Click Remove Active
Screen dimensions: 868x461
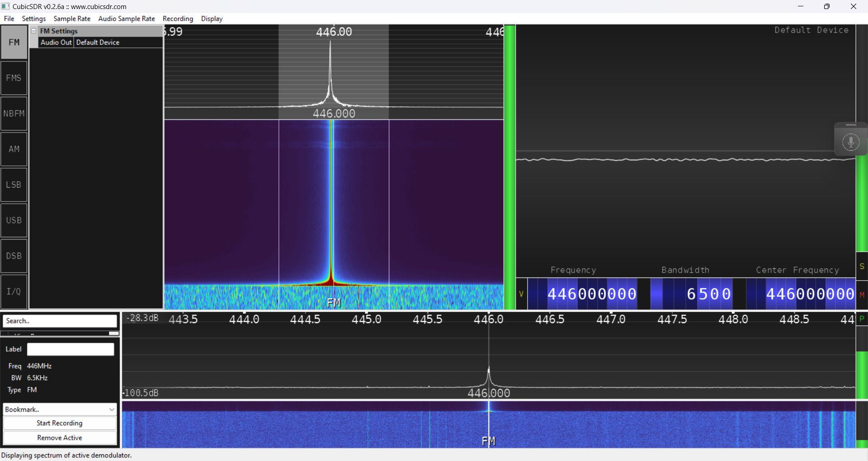(59, 437)
